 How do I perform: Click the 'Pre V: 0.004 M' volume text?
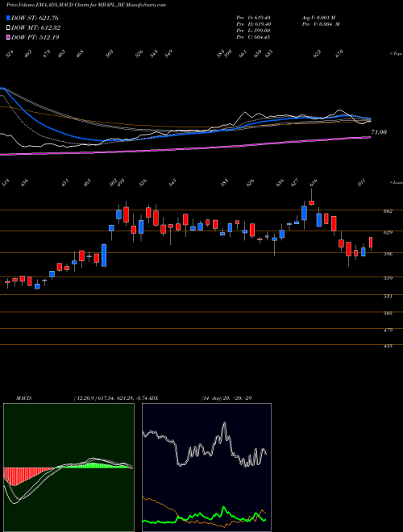point(321,24)
